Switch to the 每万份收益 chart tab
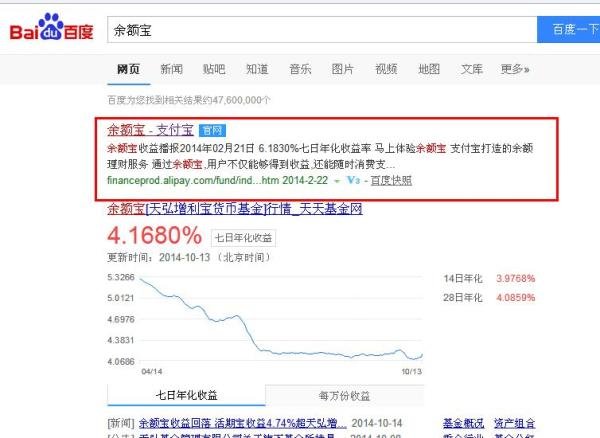The image size is (600, 438). click(x=344, y=396)
